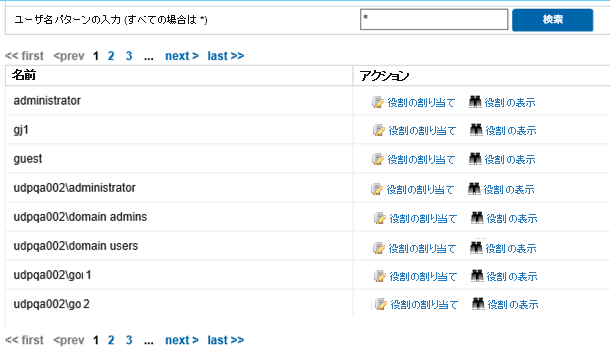Open 役割の表示 link for gj1
Image resolution: width=610 pixels, height=361 pixels.
point(511,131)
